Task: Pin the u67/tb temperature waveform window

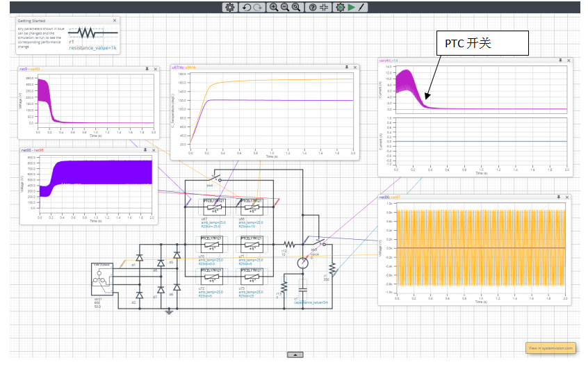Action: (x=347, y=67)
